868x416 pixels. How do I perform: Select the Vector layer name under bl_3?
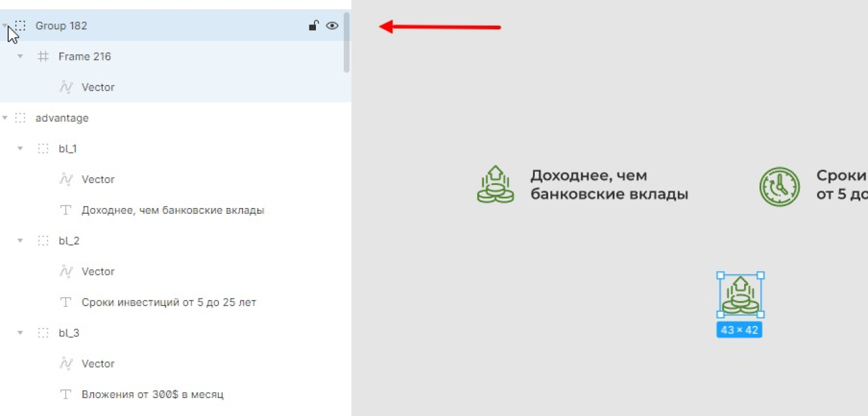pos(98,364)
